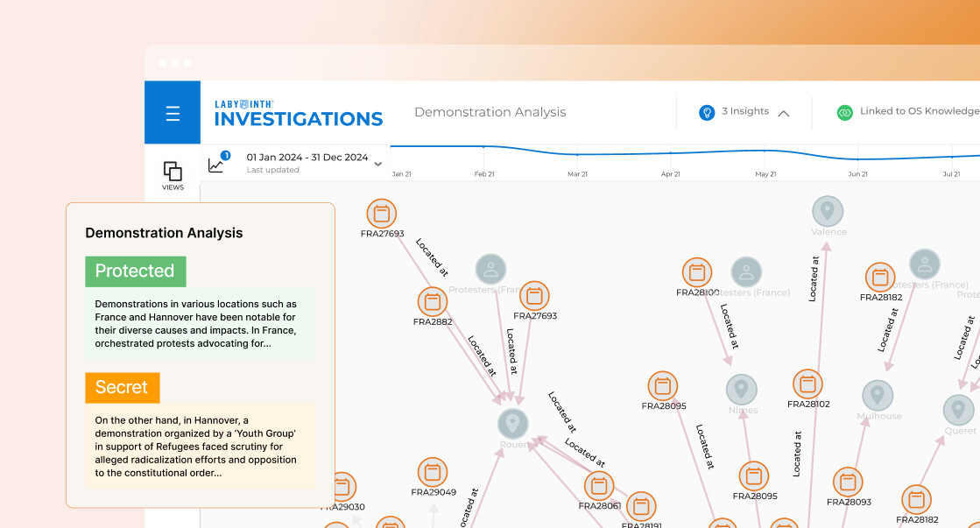Select the Nimes location node

click(742, 390)
